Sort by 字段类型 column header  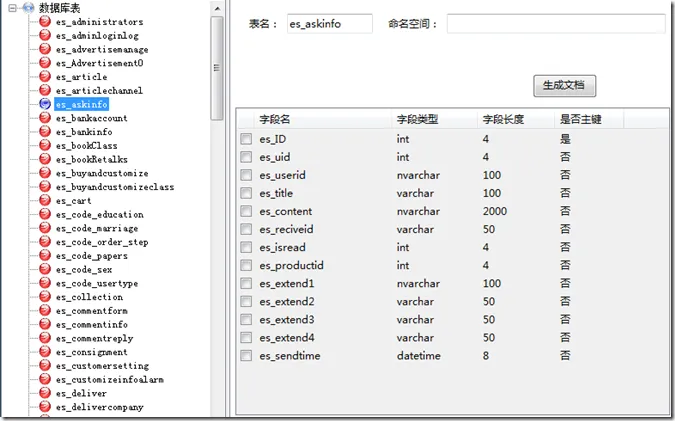[434, 119]
